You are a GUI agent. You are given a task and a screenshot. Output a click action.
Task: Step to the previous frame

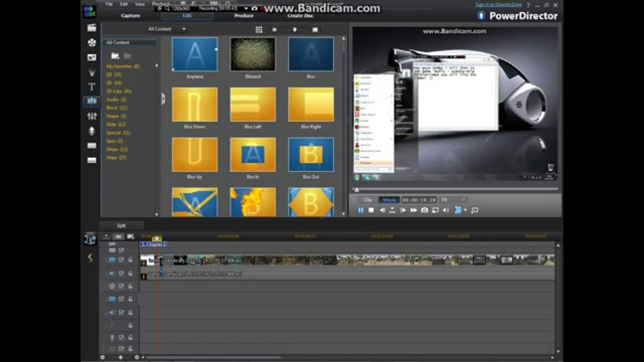[x=382, y=210]
